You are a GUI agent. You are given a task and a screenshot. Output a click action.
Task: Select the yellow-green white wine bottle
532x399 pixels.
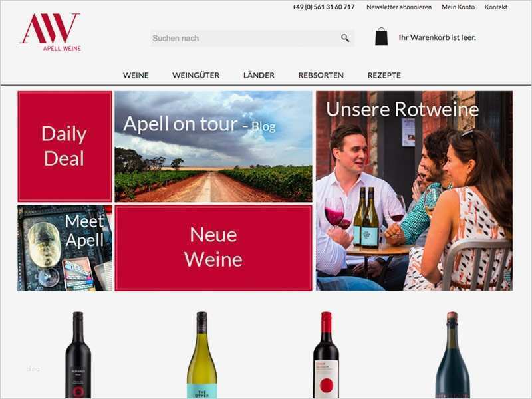(202, 355)
